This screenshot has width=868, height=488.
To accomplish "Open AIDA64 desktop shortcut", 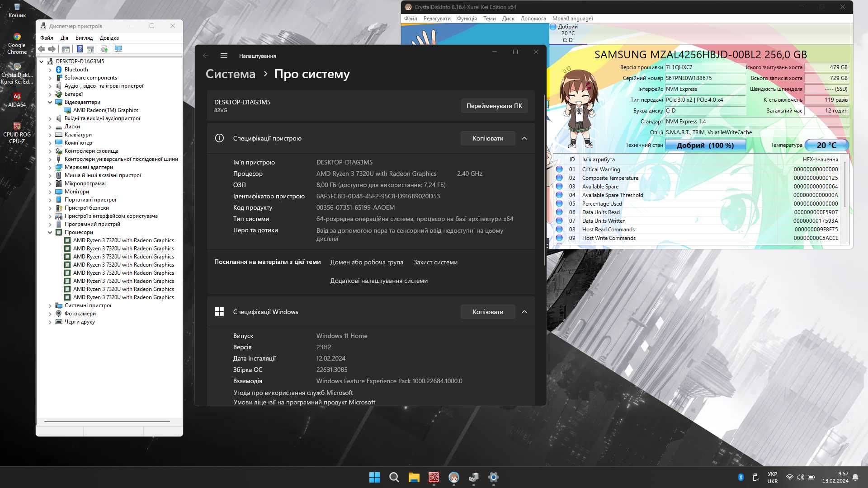I will (17, 100).
